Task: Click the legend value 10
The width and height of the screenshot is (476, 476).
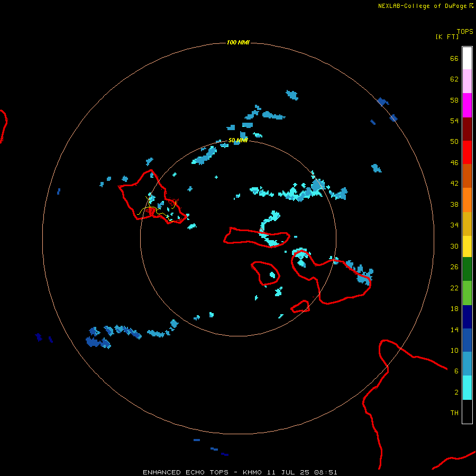Action: [454, 350]
